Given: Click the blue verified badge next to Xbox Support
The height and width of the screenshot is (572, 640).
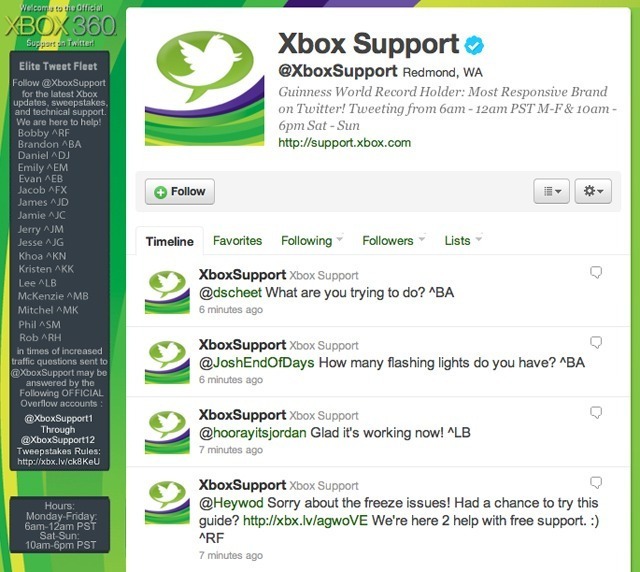Looking at the screenshot, I should [474, 45].
